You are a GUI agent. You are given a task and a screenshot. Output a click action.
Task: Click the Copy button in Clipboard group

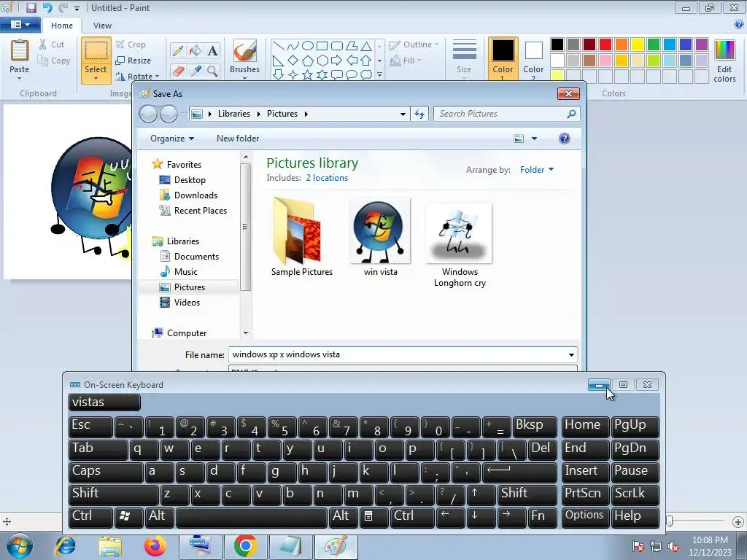[x=54, y=61]
